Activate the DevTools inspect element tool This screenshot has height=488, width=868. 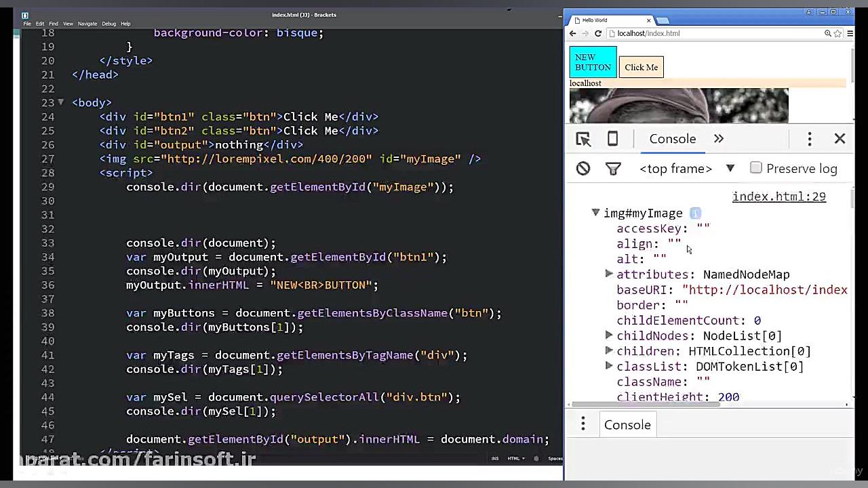click(583, 139)
